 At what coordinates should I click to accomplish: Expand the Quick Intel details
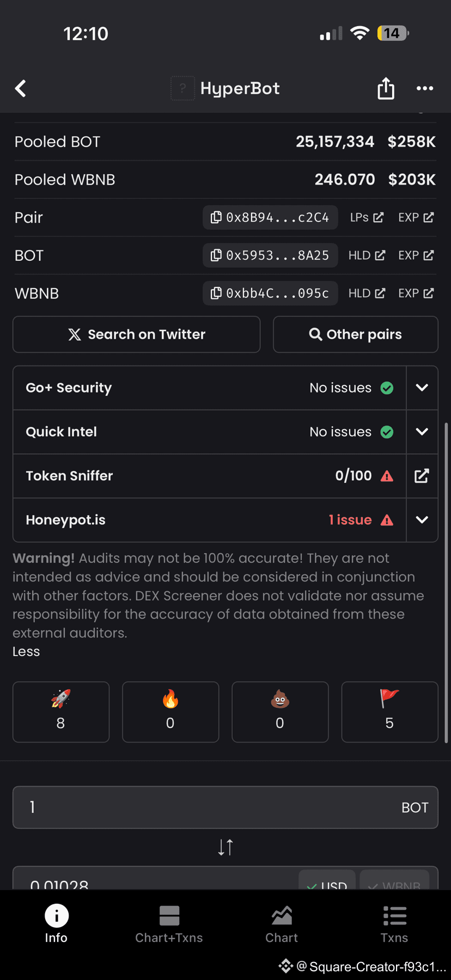(x=422, y=432)
